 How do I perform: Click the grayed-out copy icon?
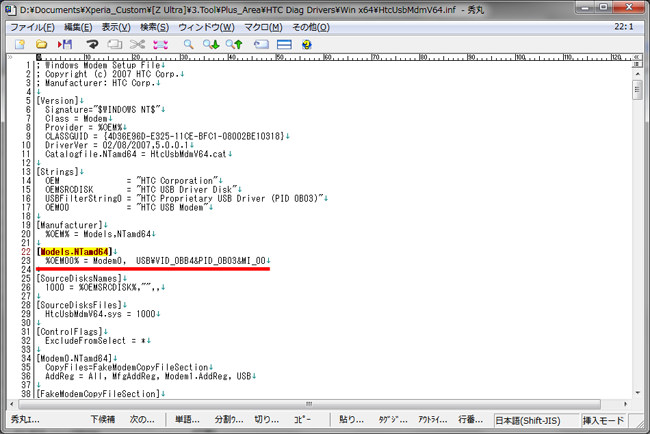[x=114, y=44]
